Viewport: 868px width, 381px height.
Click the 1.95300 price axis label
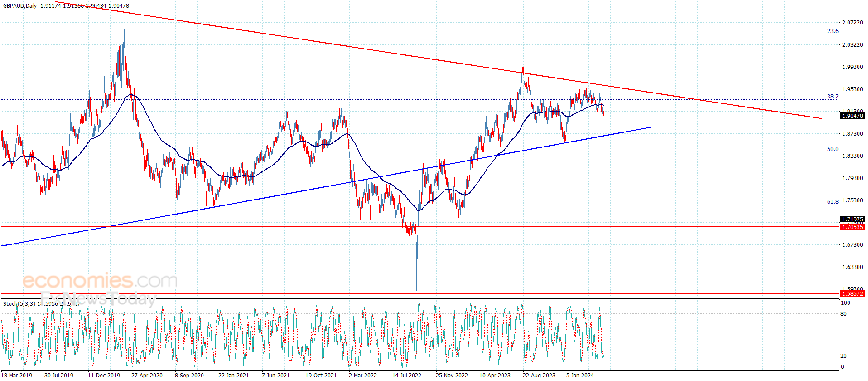tap(852, 89)
